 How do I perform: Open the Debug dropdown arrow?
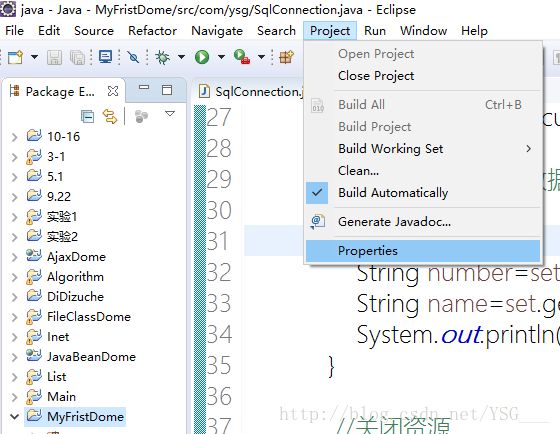pos(181,57)
